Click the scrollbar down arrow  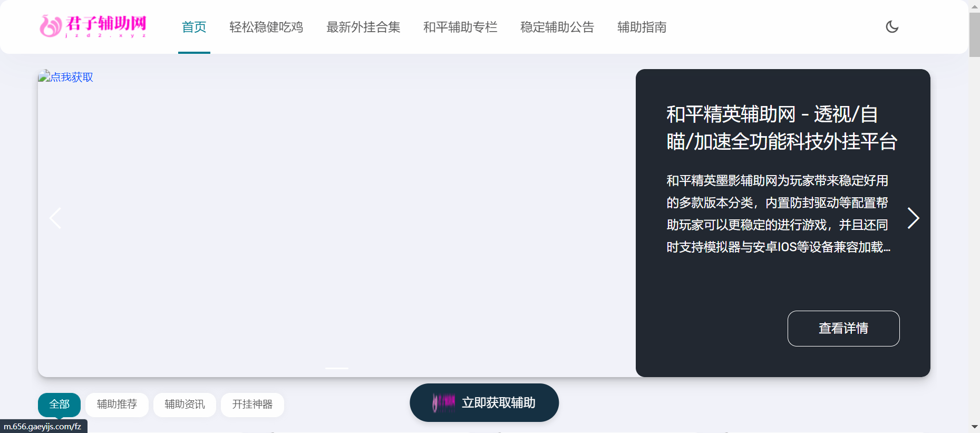pos(974,427)
